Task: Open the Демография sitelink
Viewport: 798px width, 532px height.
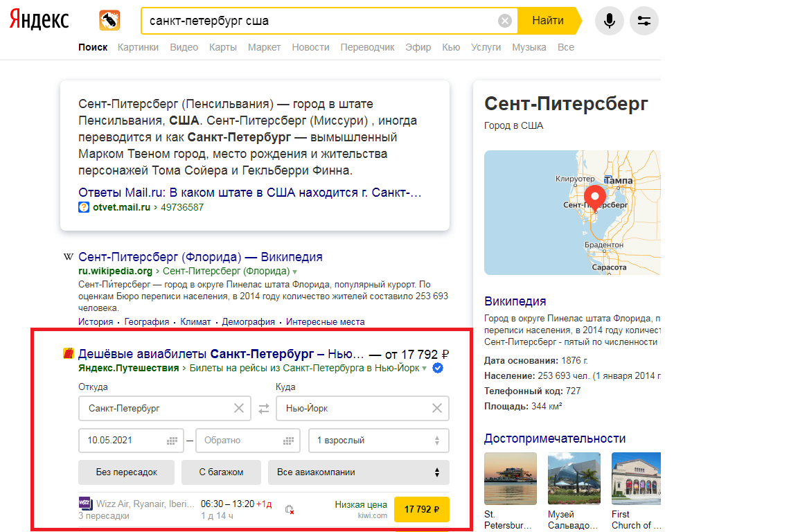Action: point(249,321)
